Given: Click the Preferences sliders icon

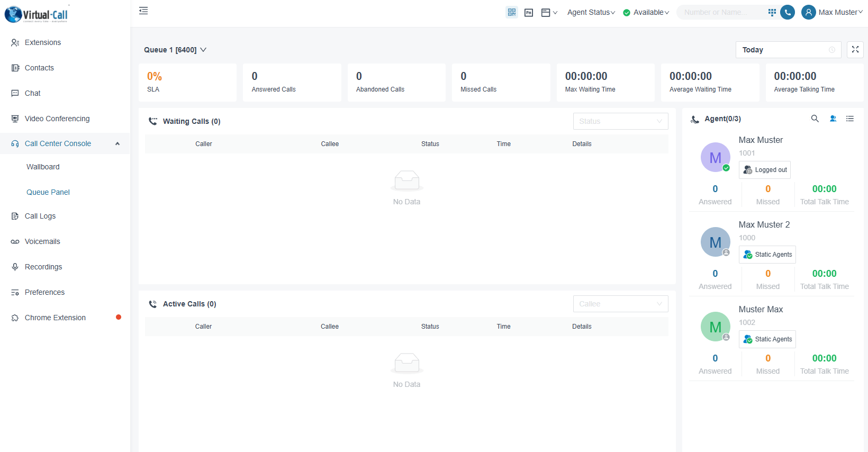Looking at the screenshot, I should point(15,292).
